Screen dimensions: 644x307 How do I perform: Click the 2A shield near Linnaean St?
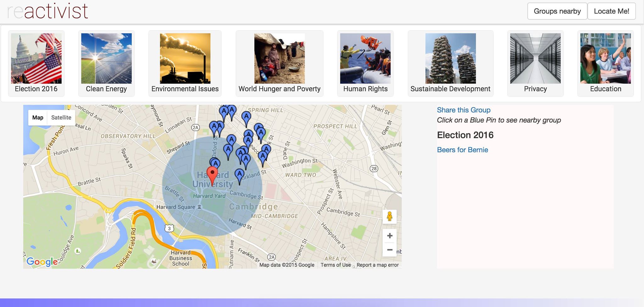[x=196, y=127]
